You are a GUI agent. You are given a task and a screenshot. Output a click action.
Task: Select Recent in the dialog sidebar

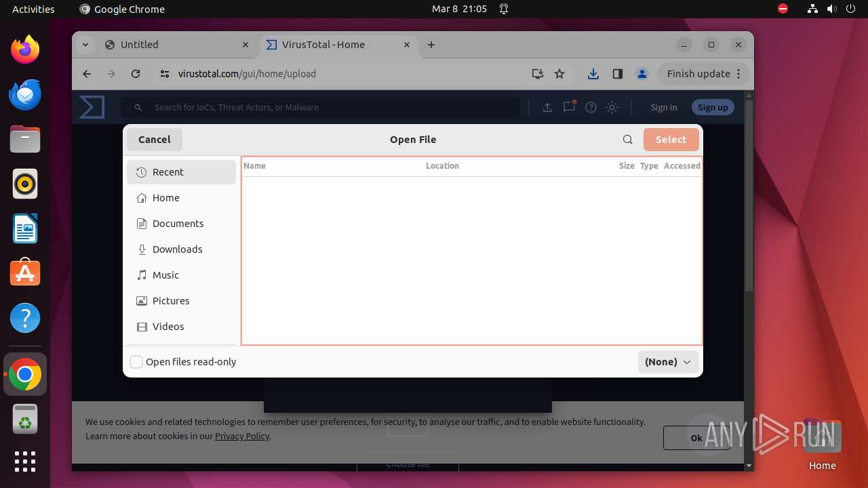(182, 172)
